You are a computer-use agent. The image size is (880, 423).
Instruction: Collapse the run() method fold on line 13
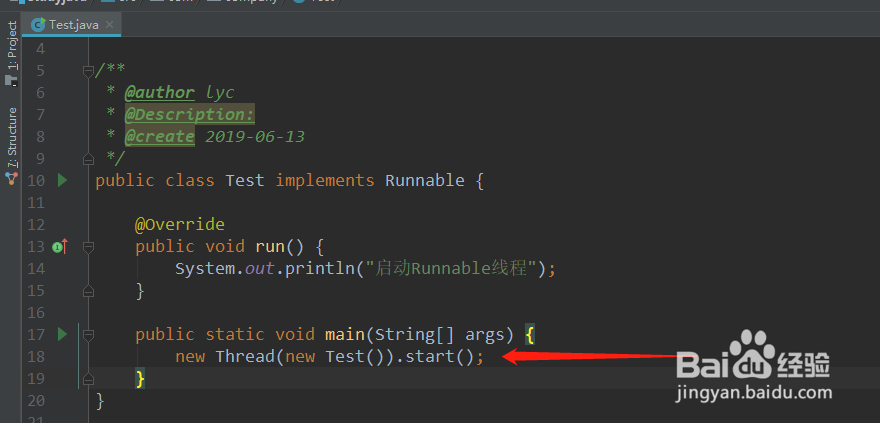(x=88, y=246)
